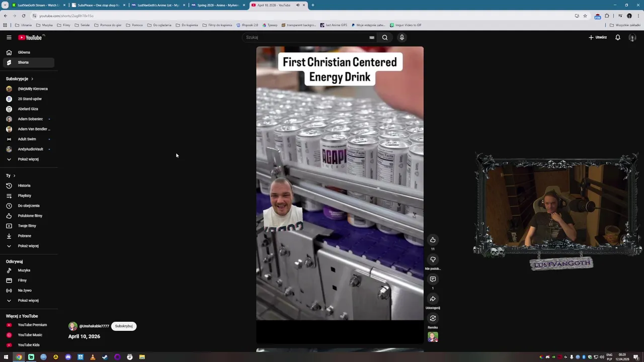The image size is (644, 362).
Task: Open VLC from the taskbar
Action: (x=93, y=357)
